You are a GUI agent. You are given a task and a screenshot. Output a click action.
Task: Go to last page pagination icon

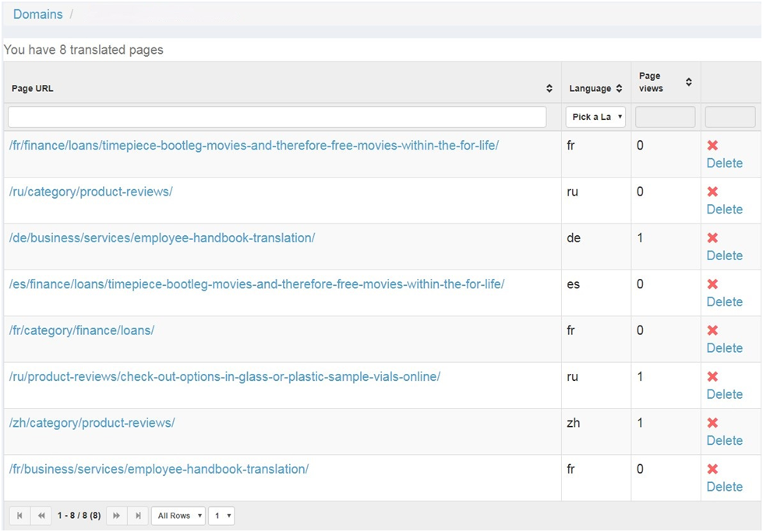[138, 516]
